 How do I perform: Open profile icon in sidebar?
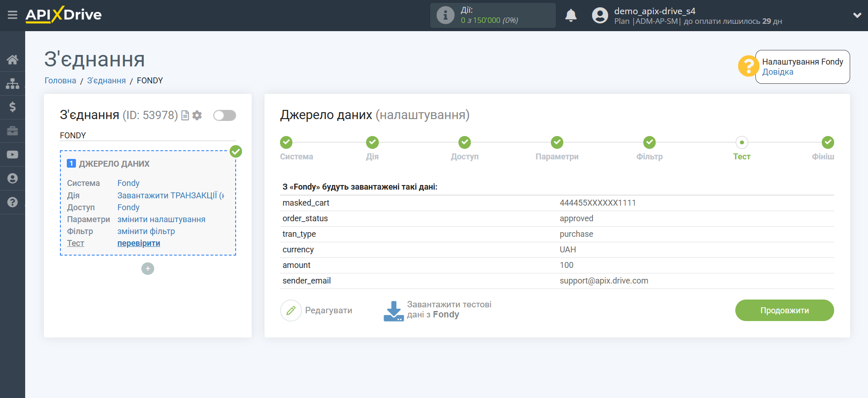point(12,178)
